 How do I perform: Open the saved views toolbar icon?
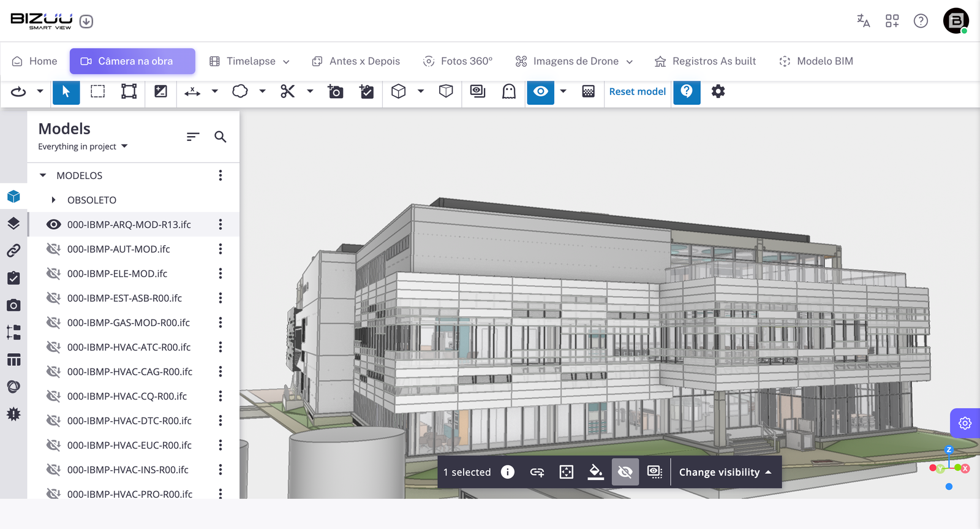(x=478, y=92)
